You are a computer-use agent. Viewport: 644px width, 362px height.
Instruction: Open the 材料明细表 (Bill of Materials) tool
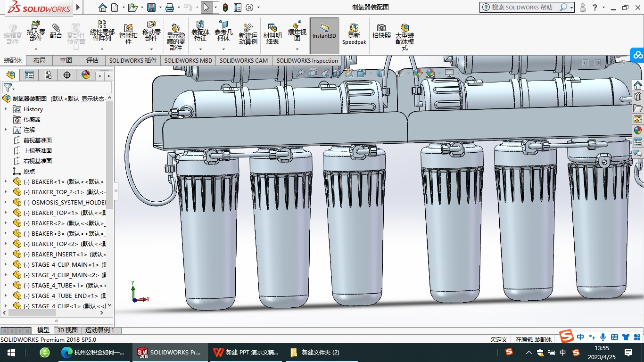pos(272,33)
